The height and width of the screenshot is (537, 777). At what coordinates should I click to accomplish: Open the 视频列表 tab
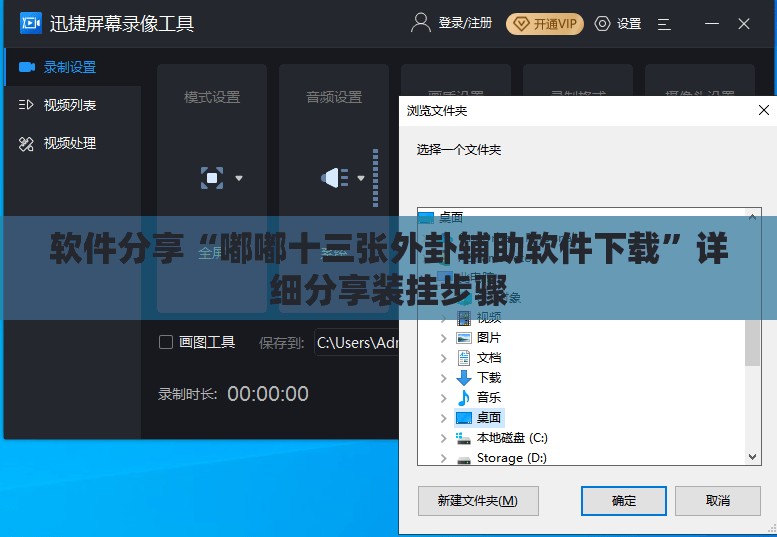[72, 105]
